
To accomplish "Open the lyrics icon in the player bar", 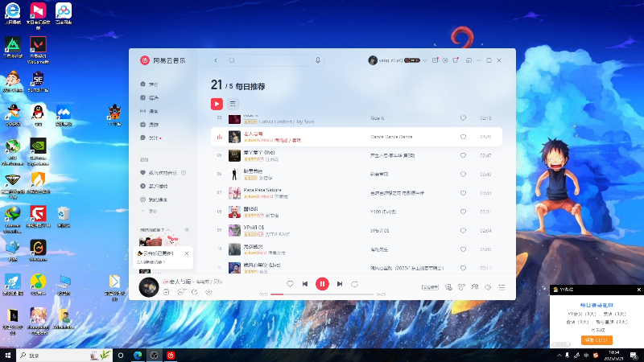I will [461, 287].
